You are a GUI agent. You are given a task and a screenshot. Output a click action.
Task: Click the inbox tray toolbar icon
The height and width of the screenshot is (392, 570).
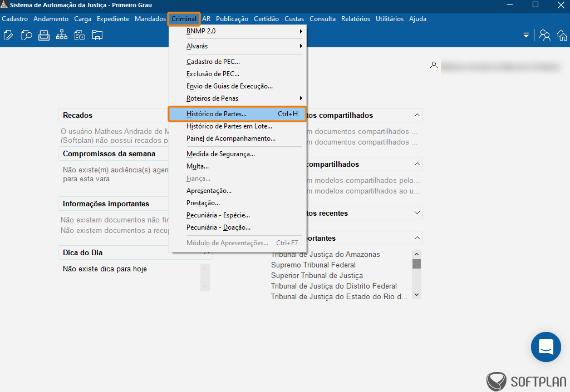(x=44, y=35)
